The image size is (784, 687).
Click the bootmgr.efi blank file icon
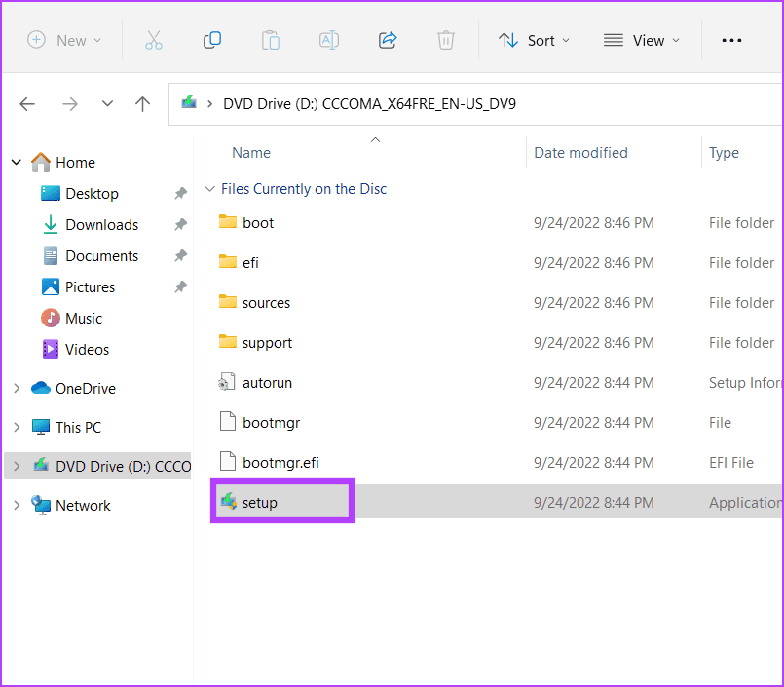[228, 461]
